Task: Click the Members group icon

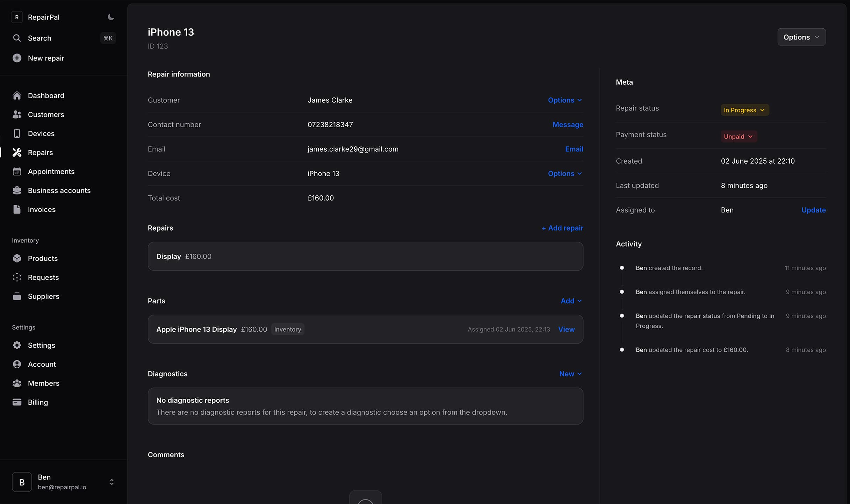Action: click(17, 383)
